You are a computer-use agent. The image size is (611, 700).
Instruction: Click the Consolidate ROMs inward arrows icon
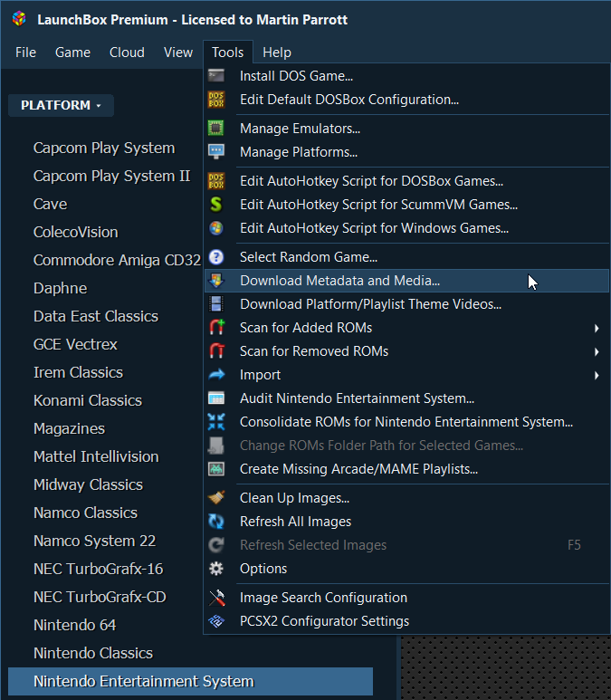(216, 422)
